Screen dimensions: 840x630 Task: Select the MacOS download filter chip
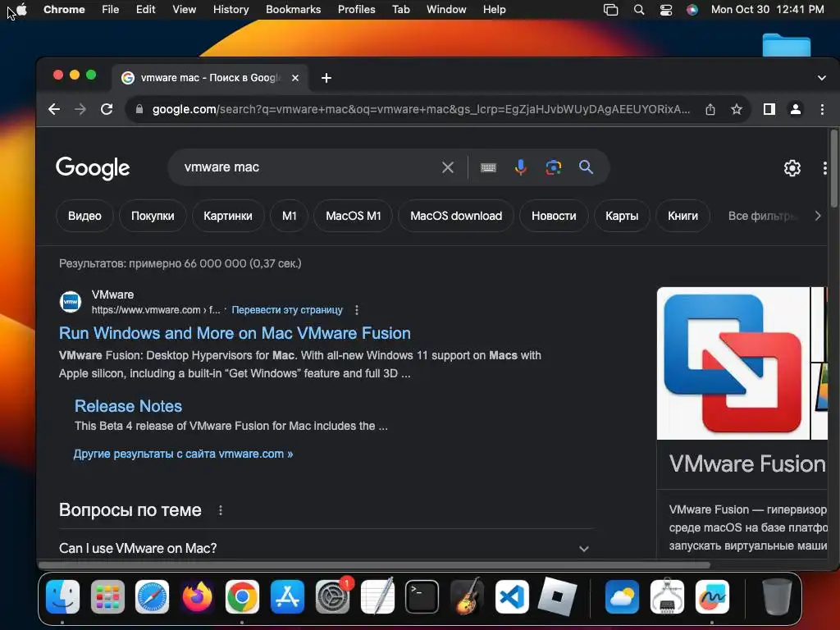(x=456, y=216)
